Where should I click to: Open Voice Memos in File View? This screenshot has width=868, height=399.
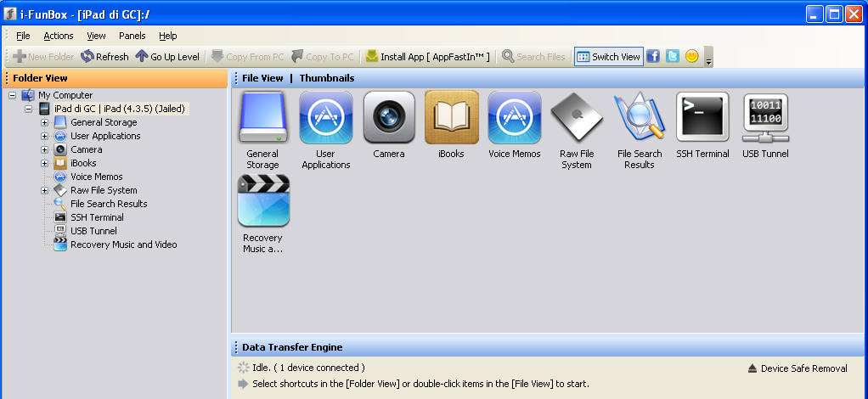515,118
